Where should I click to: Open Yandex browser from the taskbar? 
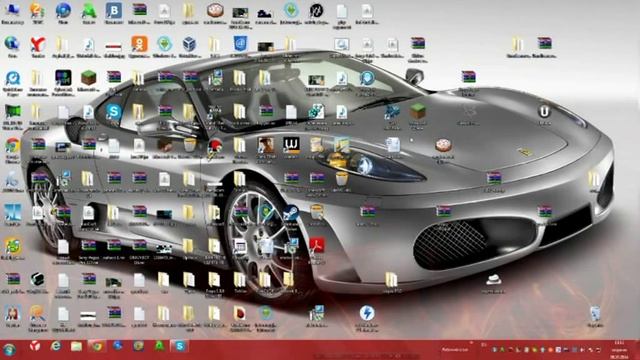35,347
